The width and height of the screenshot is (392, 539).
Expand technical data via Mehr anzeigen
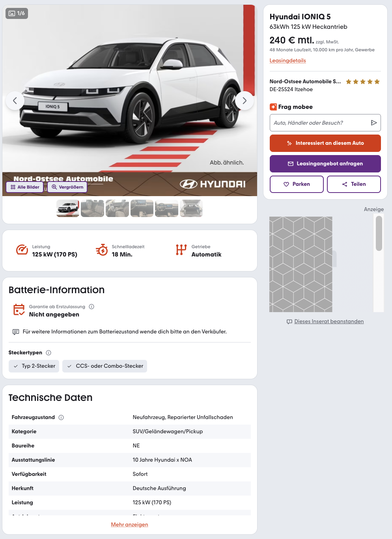coord(129,524)
